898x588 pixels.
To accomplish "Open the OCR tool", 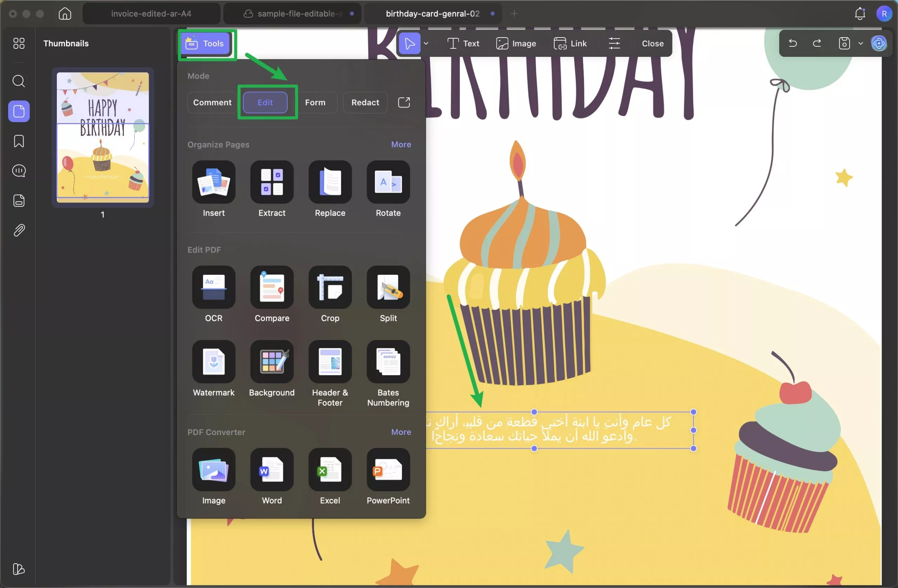I will (x=214, y=288).
